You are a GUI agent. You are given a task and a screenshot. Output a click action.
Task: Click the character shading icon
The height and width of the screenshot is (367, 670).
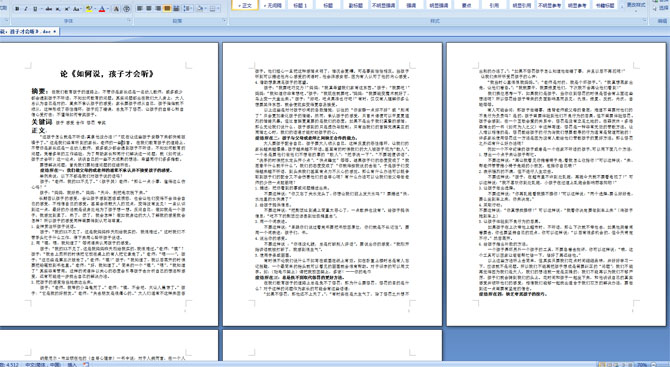point(116,9)
